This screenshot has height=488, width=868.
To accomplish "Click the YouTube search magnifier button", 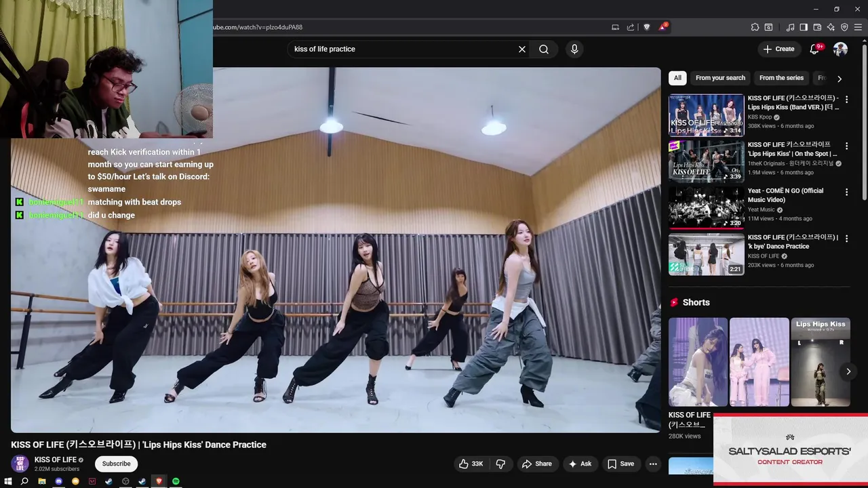I will tap(544, 49).
